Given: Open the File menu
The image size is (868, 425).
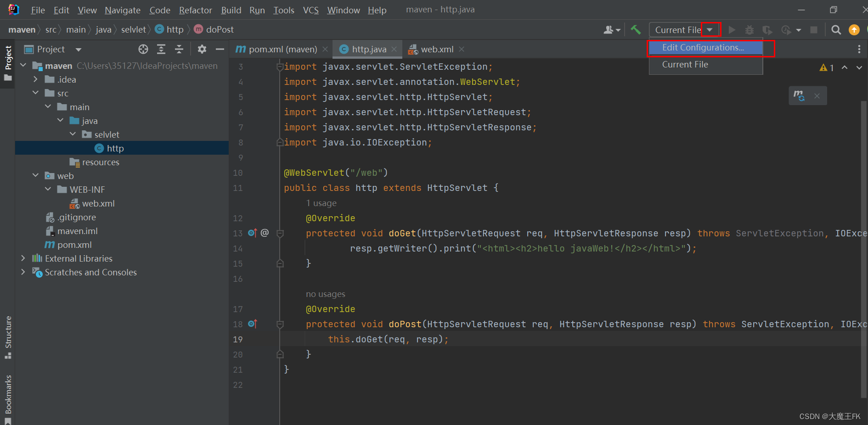Looking at the screenshot, I should (38, 10).
